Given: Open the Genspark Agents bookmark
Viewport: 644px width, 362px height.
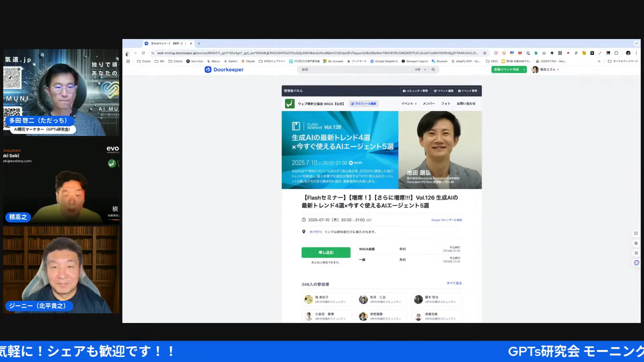Looking at the screenshot, I should point(415,61).
